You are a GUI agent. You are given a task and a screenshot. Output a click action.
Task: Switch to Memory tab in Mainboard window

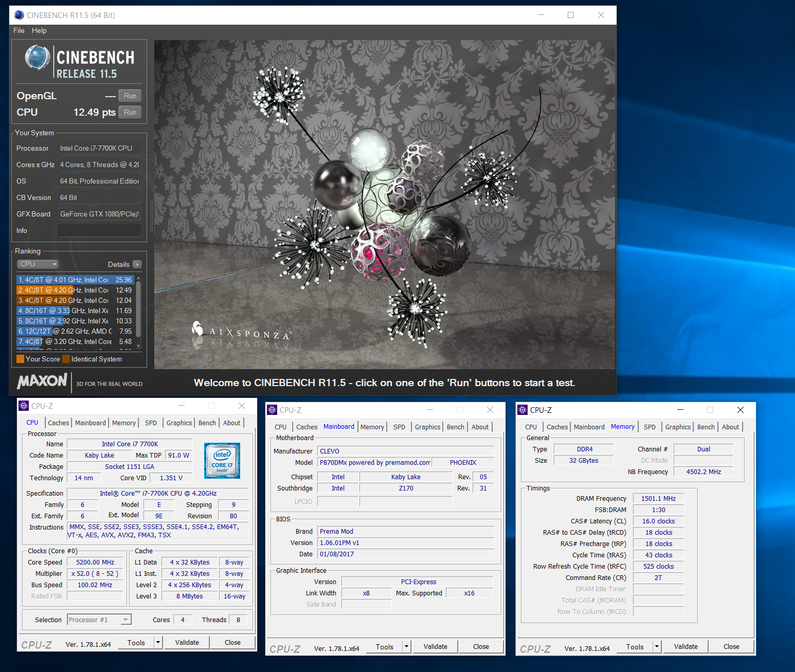point(372,427)
